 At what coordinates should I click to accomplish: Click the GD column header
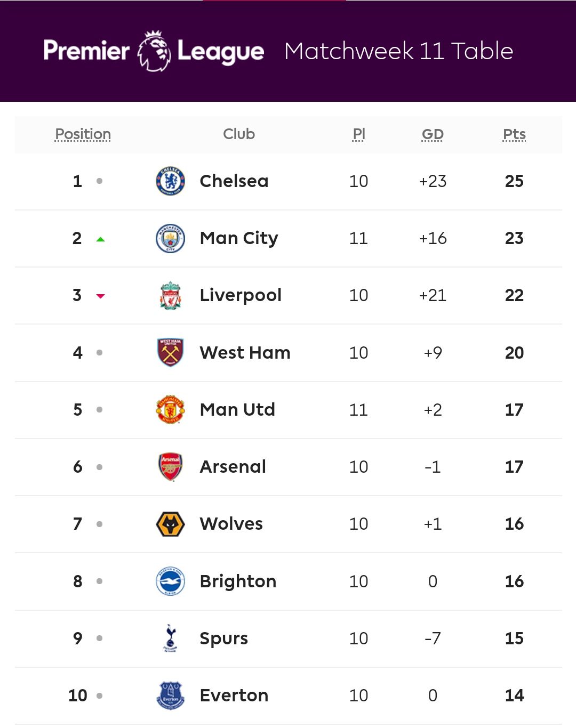pos(433,134)
